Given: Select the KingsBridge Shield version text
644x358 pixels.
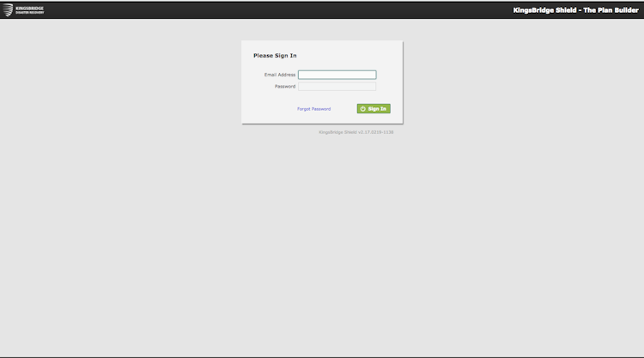Looking at the screenshot, I should [356, 132].
